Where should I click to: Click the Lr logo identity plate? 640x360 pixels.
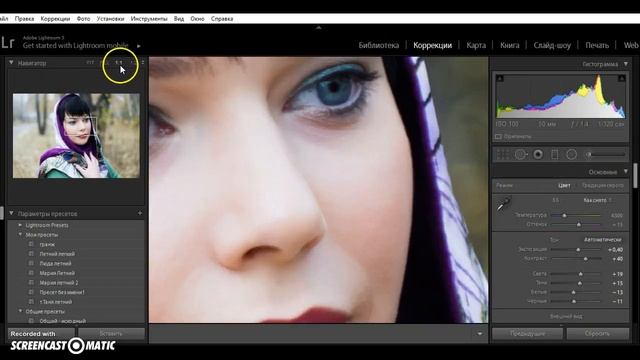7,42
